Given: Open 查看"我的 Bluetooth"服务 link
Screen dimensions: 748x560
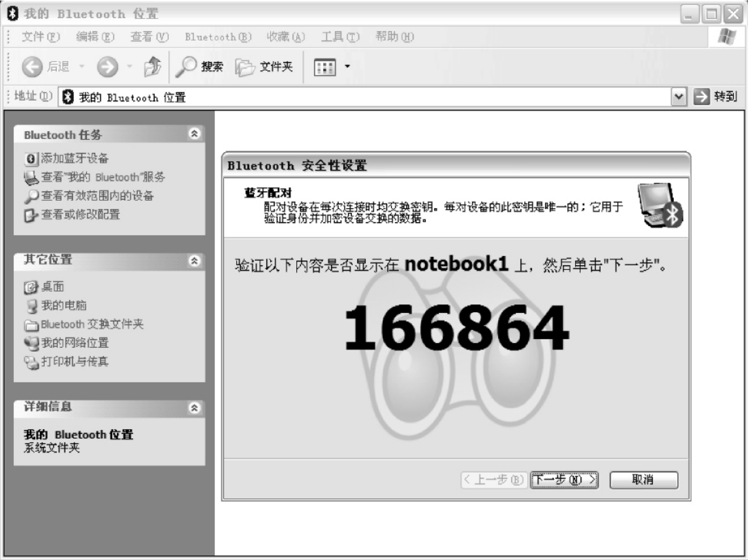Looking at the screenshot, I should [x=103, y=177].
